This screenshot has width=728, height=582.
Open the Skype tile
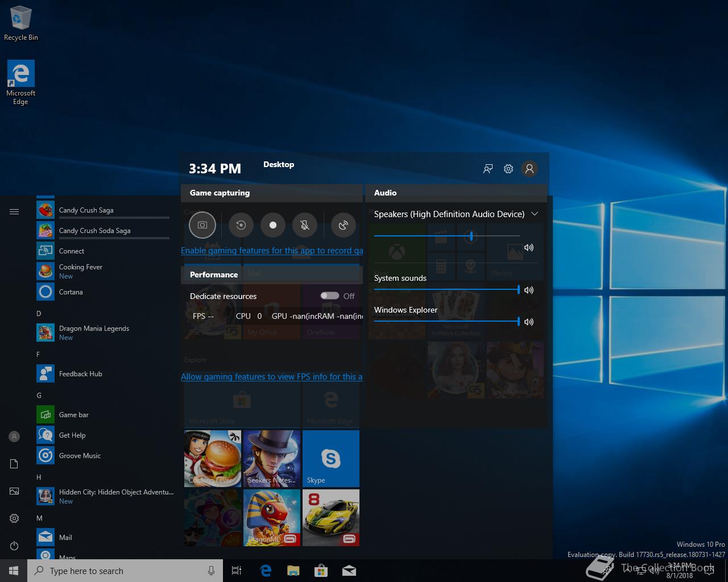click(x=331, y=459)
